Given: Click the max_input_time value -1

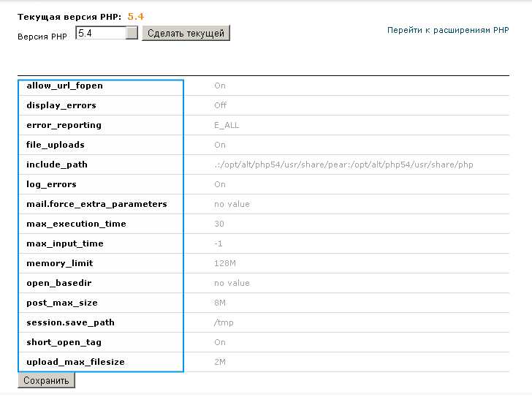Looking at the screenshot, I should coord(218,243).
